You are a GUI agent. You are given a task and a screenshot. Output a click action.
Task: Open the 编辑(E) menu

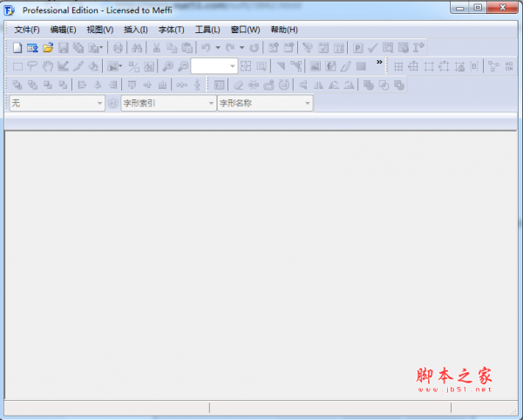coord(63,30)
